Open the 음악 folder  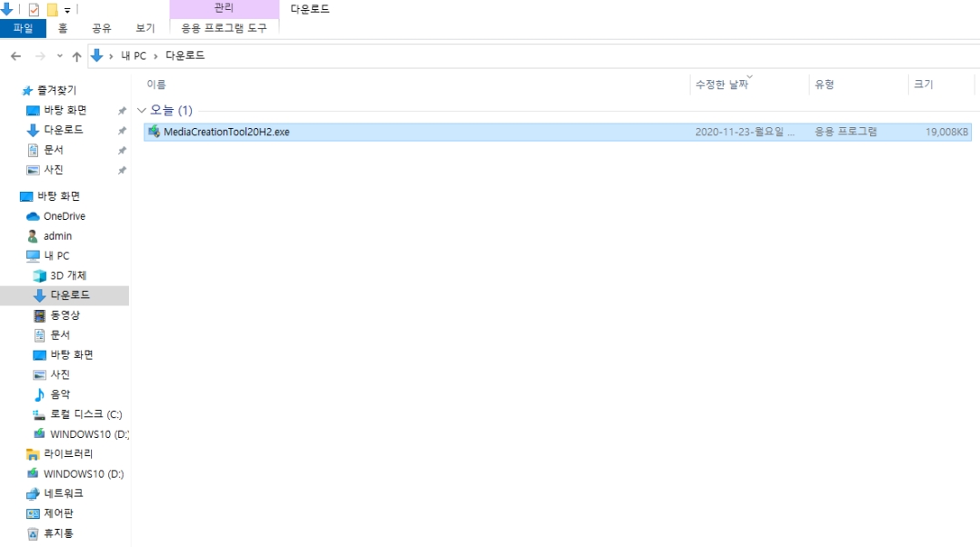pyautogui.click(x=60, y=394)
